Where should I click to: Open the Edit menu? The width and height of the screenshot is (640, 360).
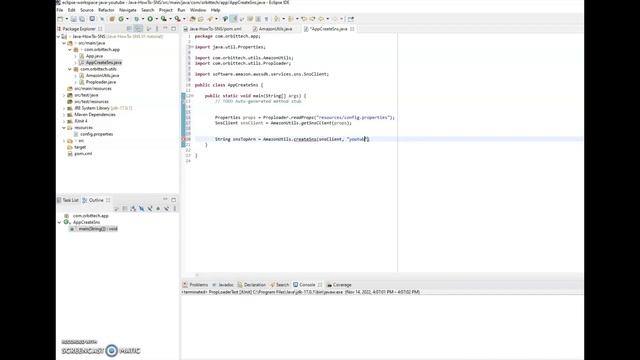click(72, 10)
